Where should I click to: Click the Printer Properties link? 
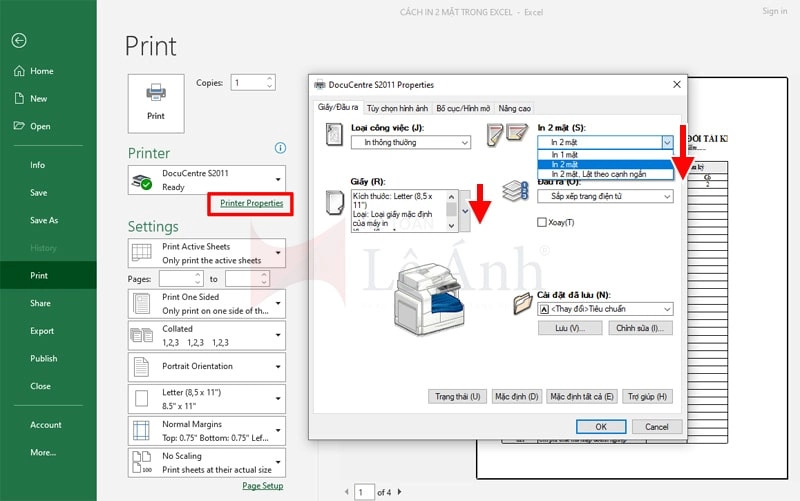252,203
